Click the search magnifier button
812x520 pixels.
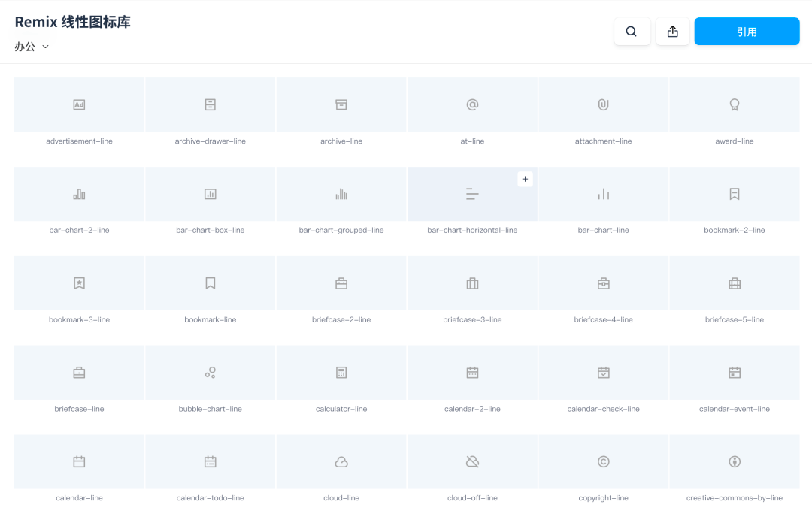pos(632,32)
